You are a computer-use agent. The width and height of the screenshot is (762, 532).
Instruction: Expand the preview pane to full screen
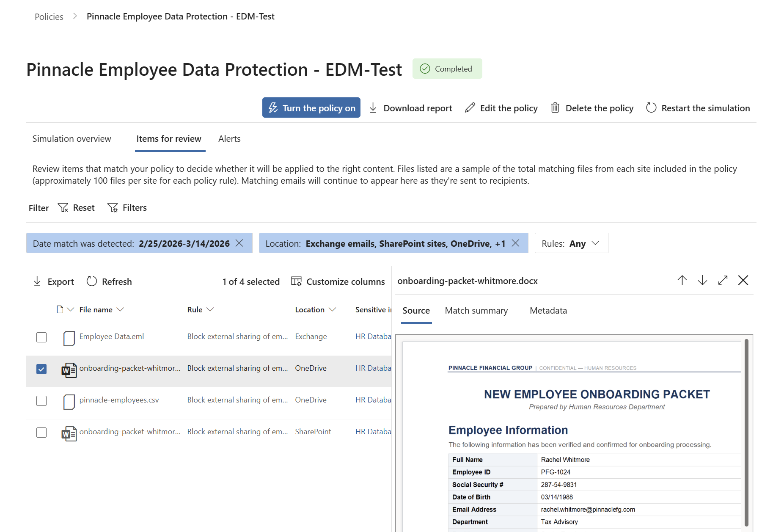[723, 280]
